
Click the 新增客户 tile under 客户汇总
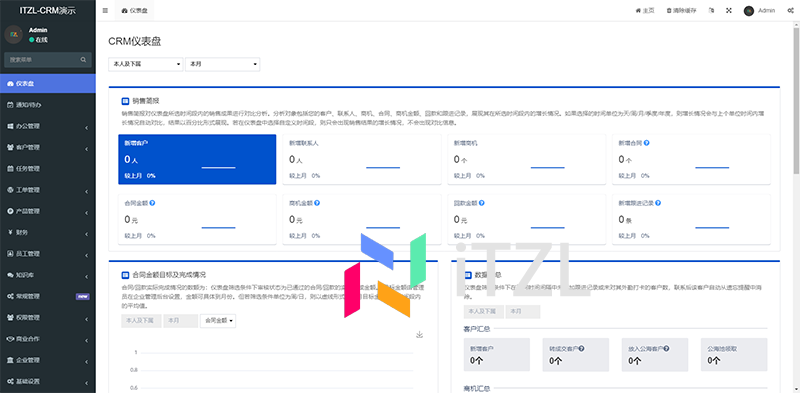click(x=496, y=354)
